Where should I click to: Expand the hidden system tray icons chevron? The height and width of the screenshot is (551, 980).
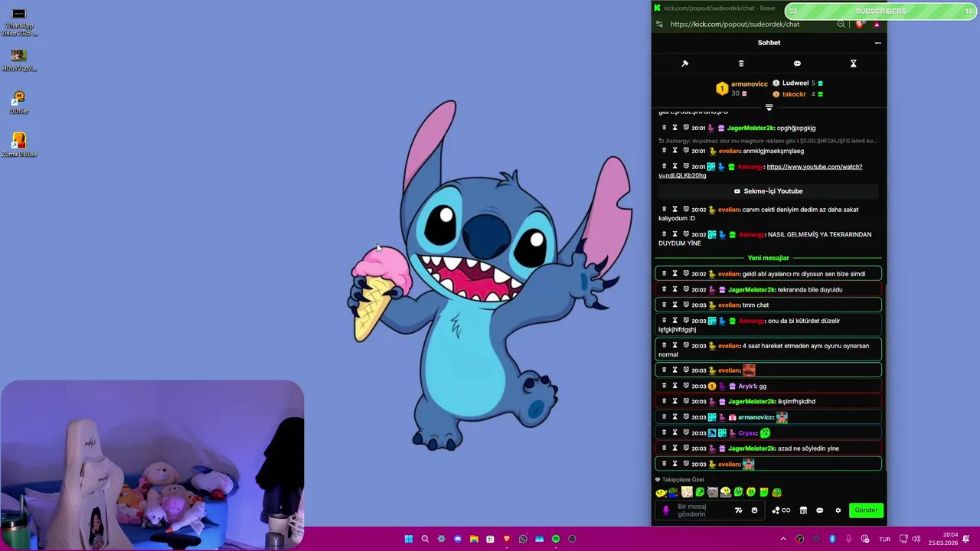click(x=783, y=539)
